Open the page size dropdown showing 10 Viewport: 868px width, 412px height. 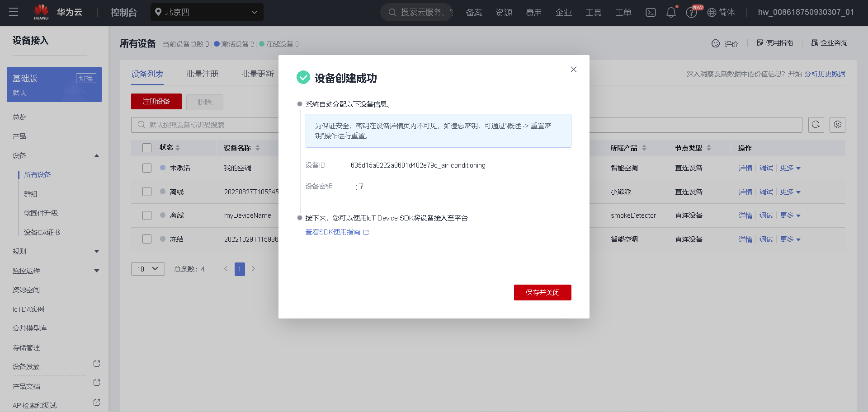(x=148, y=269)
